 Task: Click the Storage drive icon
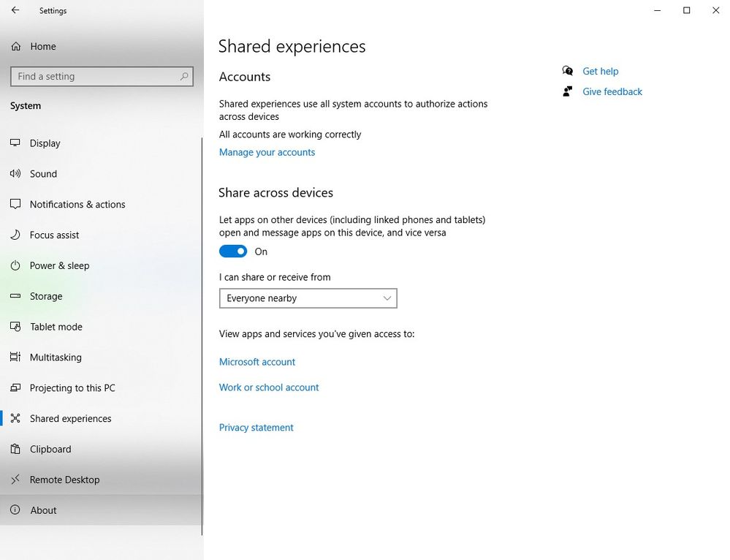pyautogui.click(x=15, y=296)
